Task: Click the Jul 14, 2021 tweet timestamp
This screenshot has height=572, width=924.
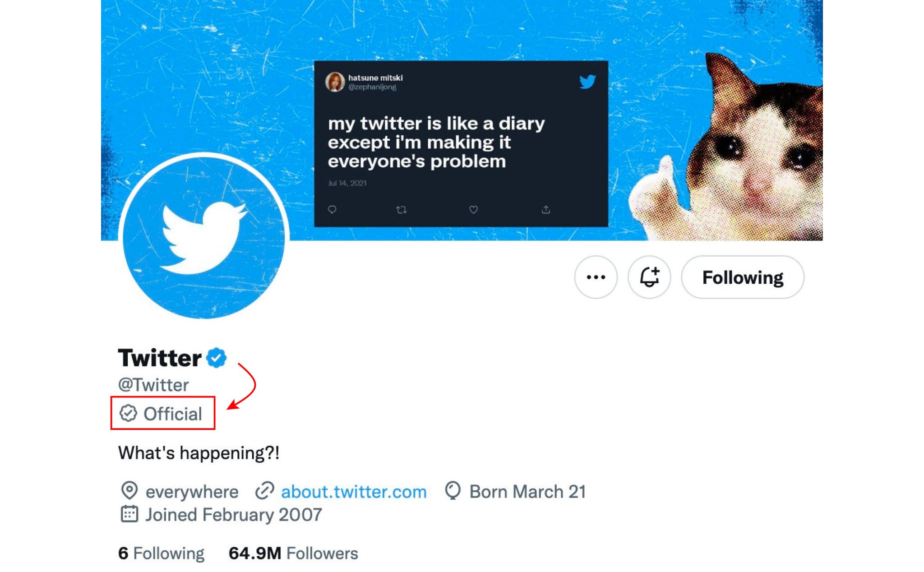Action: coord(346,183)
